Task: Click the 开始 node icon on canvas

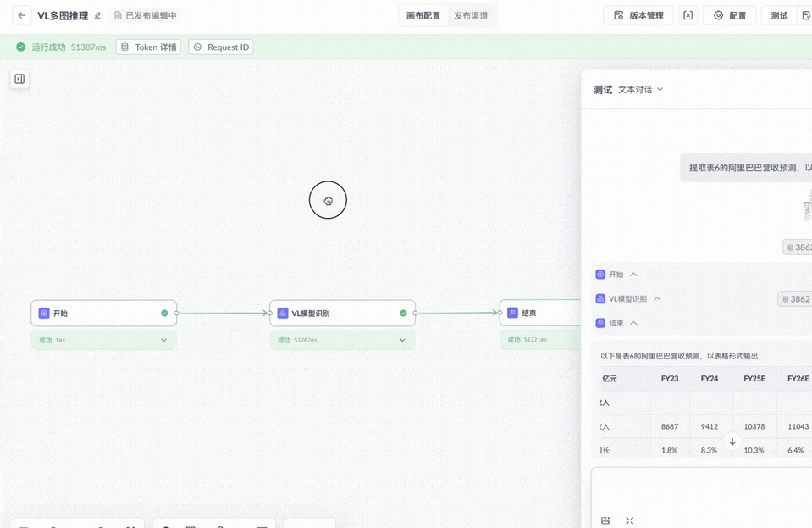Action: click(44, 313)
